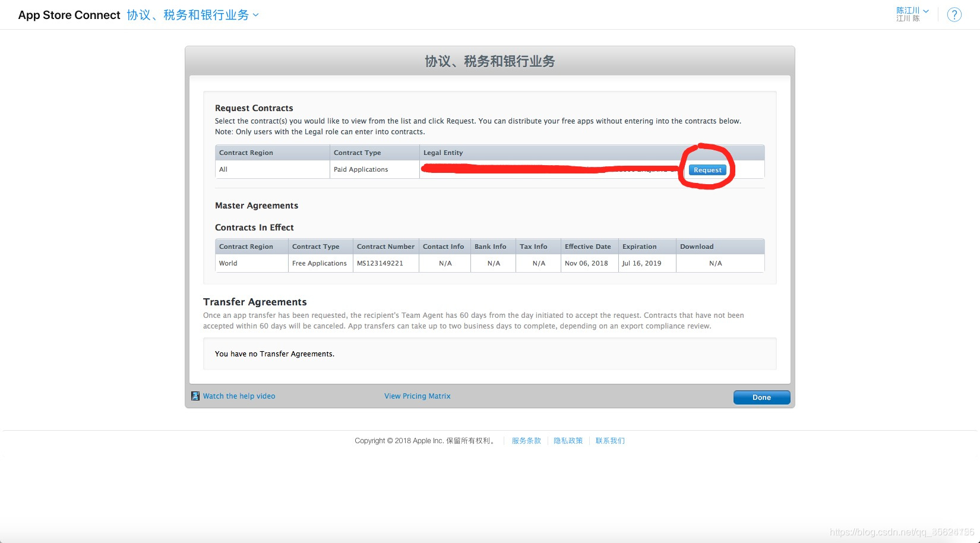Expand the 协议、税务和银行业务 section dropdown
Viewport: 980px width, 543px height.
pyautogui.click(x=192, y=15)
